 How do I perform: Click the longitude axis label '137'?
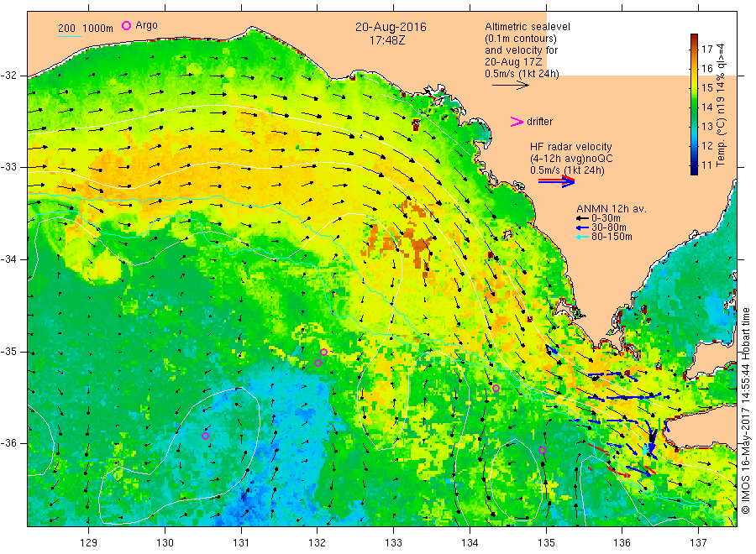pyautogui.click(x=698, y=543)
